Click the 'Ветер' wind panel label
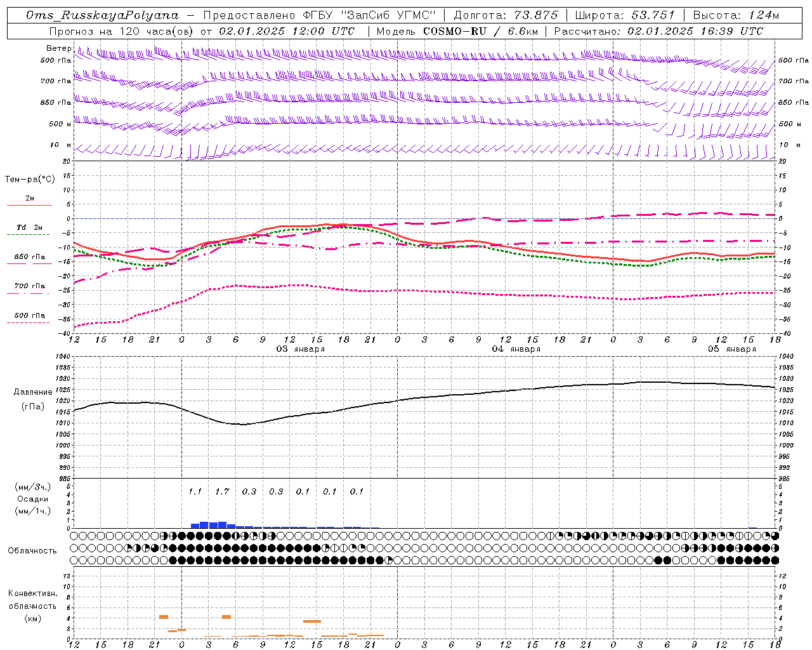The image size is (812, 650). [x=58, y=48]
